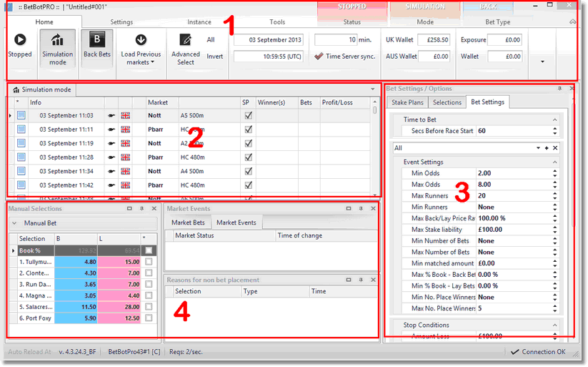Open Load Previous markets dropdown

coord(141,49)
